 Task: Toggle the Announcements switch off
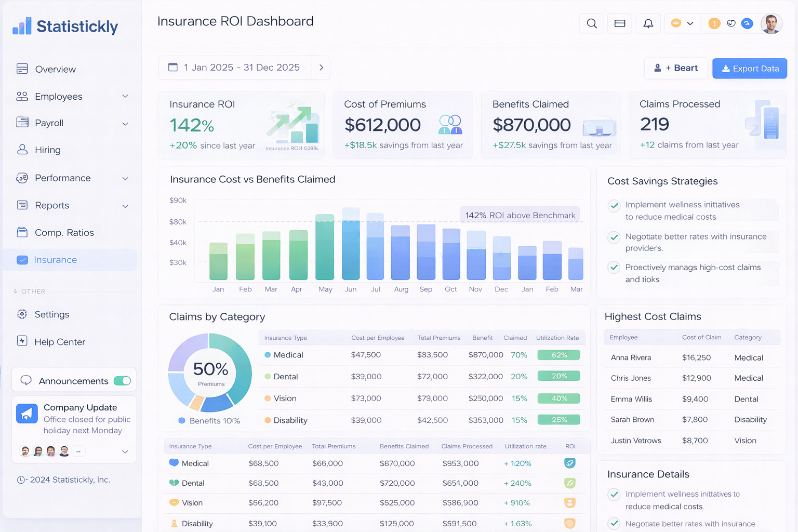click(x=123, y=381)
